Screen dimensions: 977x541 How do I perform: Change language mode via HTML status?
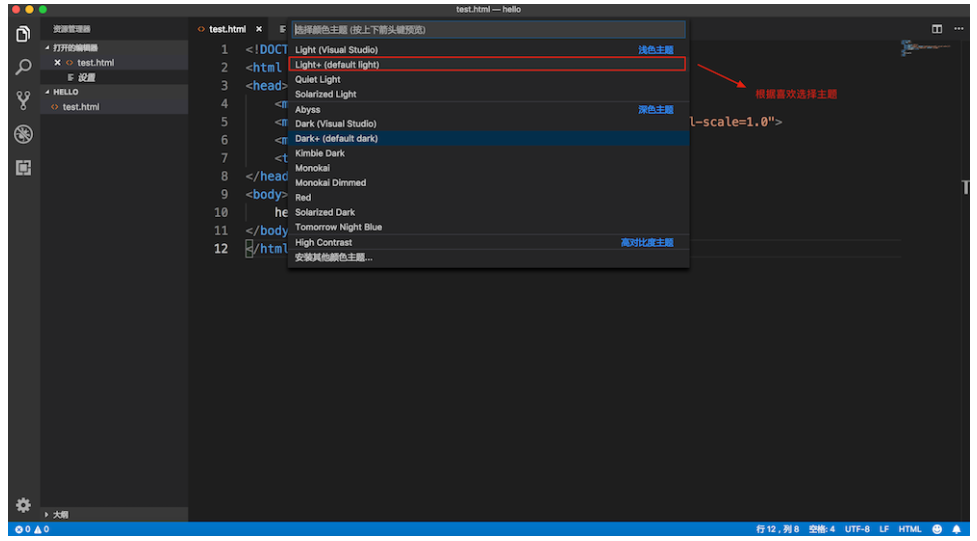click(910, 529)
